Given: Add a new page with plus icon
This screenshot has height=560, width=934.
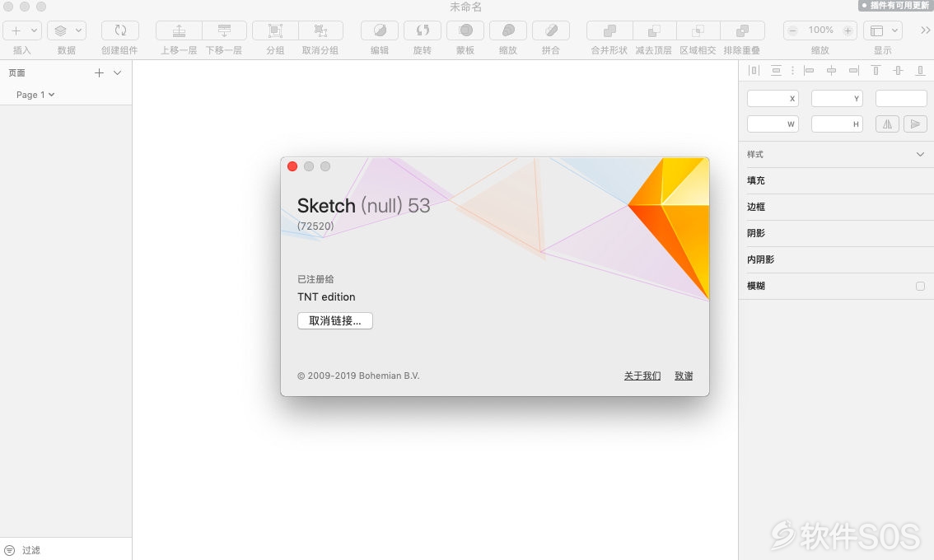Looking at the screenshot, I should (x=99, y=72).
